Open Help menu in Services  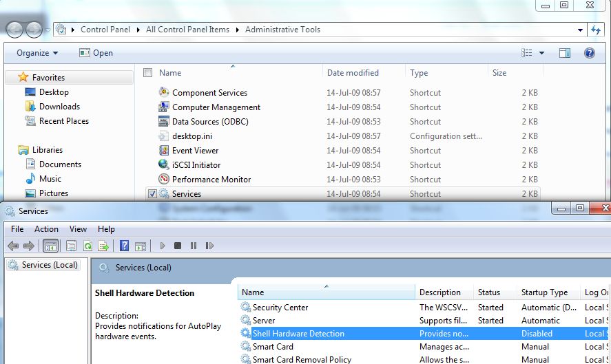pos(106,229)
